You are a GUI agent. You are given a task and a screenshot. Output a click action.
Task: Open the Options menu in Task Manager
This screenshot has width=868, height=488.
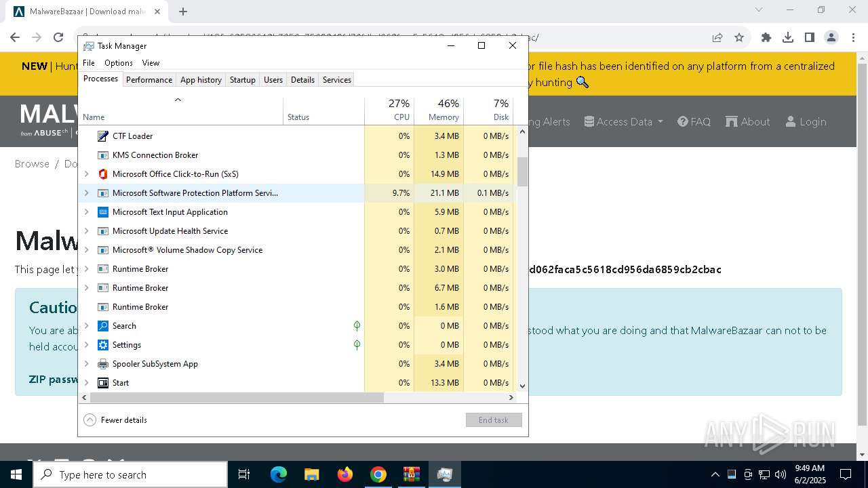pos(119,63)
